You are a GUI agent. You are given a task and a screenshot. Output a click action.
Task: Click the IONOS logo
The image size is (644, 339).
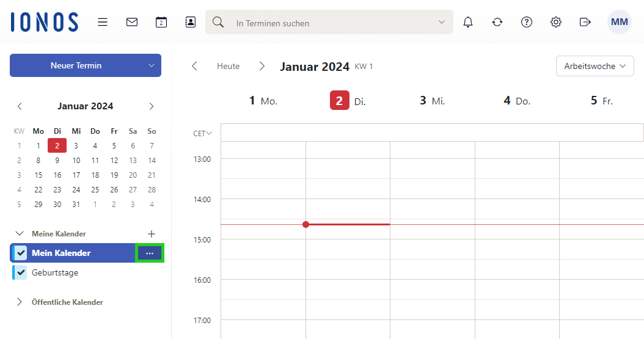[x=45, y=22]
